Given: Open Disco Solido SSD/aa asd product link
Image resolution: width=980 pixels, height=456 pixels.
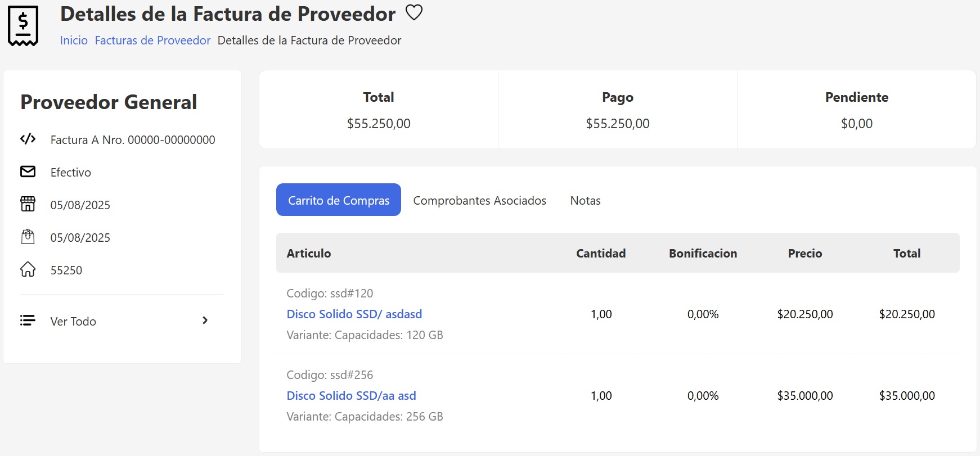Looking at the screenshot, I should (351, 396).
